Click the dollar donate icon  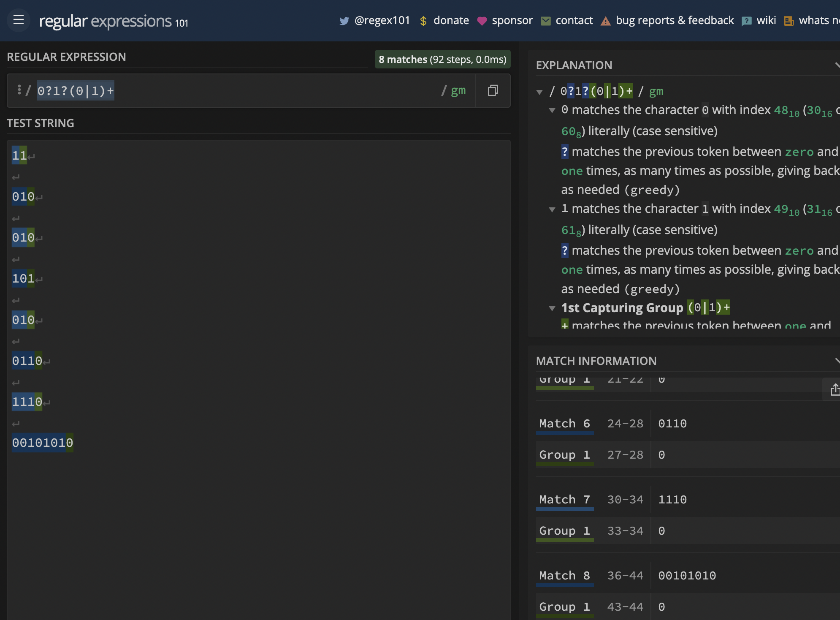423,21
